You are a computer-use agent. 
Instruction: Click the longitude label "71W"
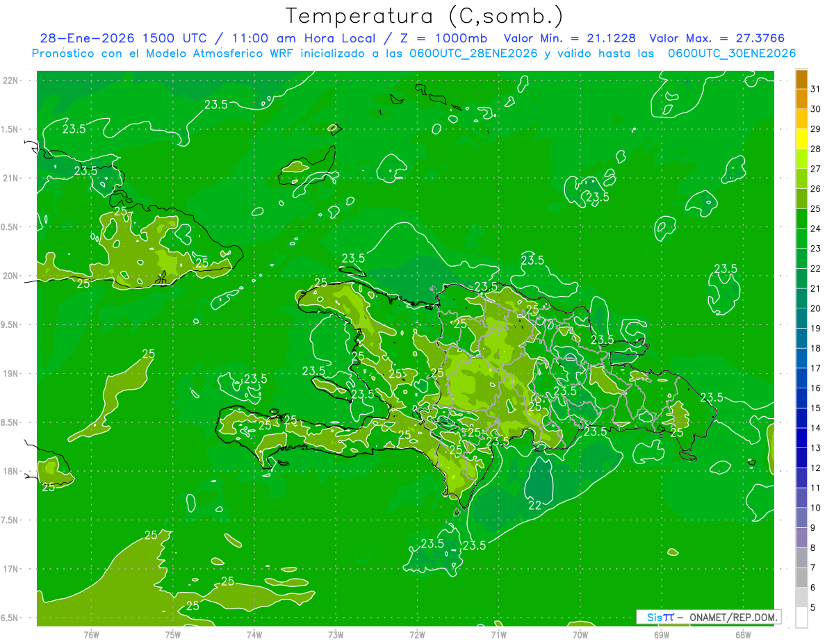click(x=498, y=634)
